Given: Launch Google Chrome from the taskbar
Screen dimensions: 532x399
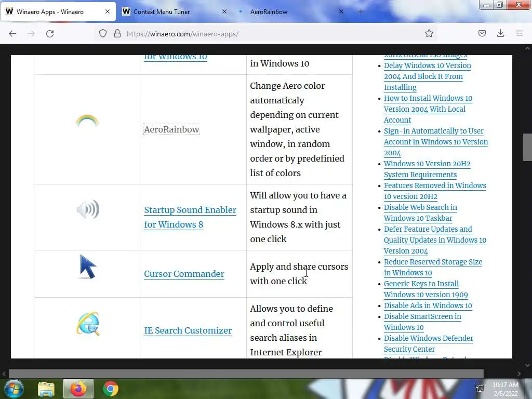Looking at the screenshot, I should tap(111, 389).
